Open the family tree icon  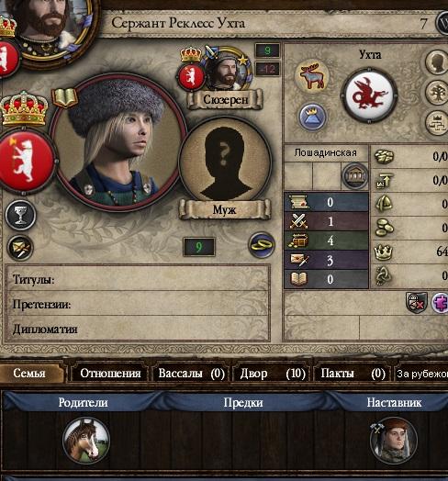pyautogui.click(x=438, y=92)
